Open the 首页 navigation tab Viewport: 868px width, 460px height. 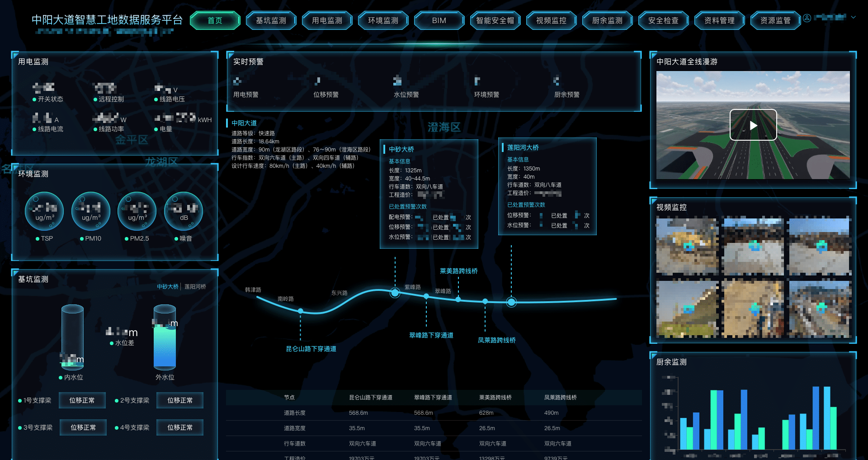[215, 20]
